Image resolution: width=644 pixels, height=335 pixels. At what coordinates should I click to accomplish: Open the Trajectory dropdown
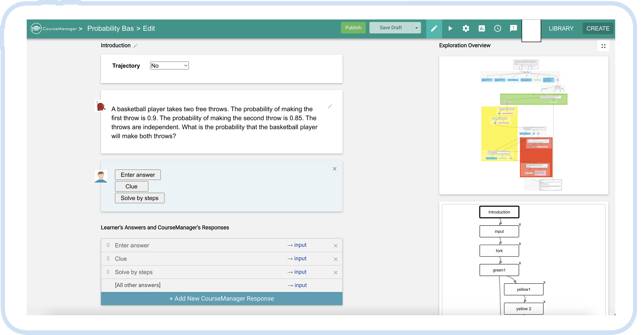pos(169,66)
